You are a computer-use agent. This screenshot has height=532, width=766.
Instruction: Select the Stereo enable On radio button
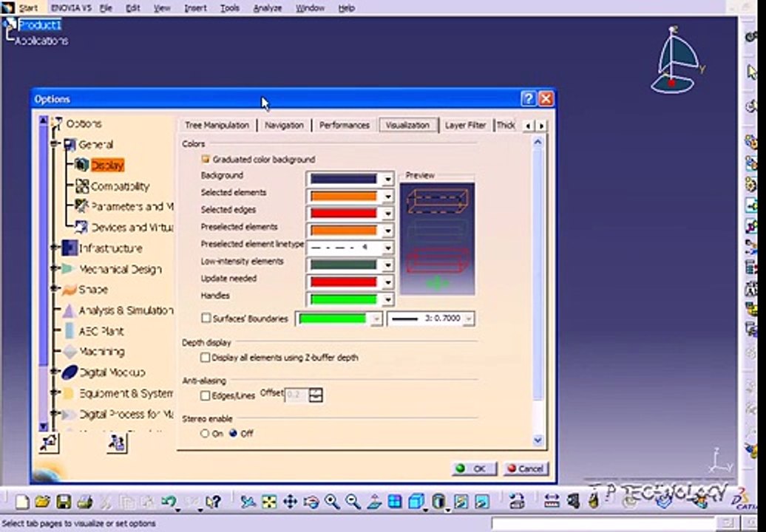tap(205, 434)
